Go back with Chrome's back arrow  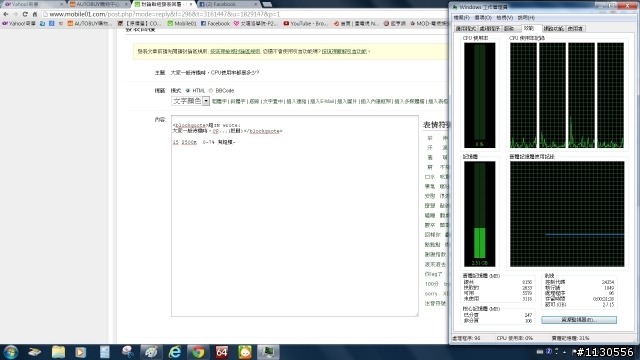point(6,14)
